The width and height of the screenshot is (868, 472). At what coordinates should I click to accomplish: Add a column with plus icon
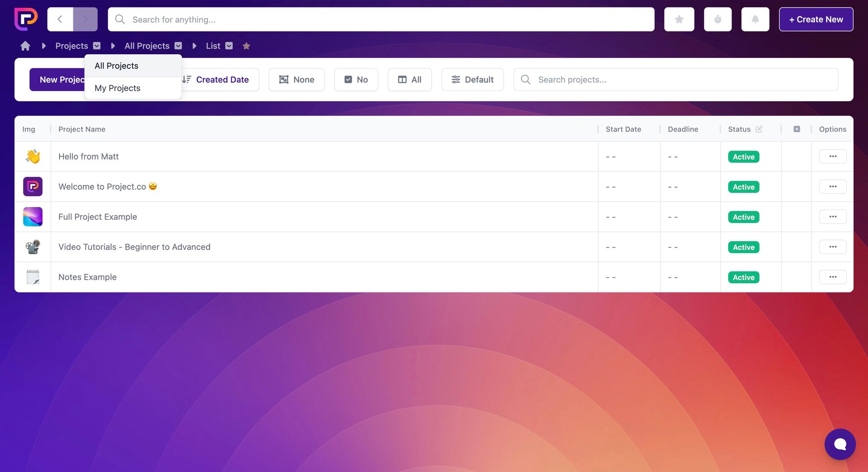click(x=797, y=129)
